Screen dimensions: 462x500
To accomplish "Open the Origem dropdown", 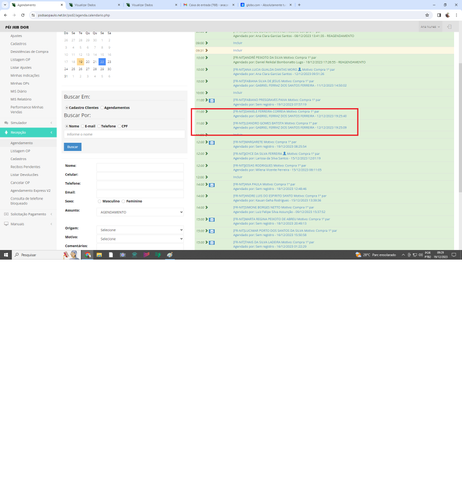I will click(x=140, y=230).
